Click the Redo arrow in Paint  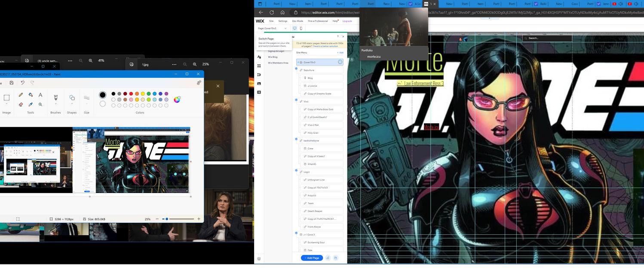point(32,83)
